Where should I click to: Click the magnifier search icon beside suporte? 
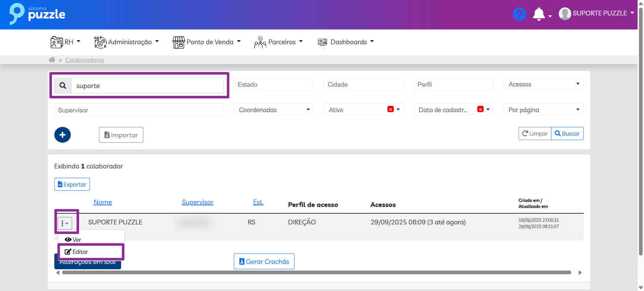tap(63, 86)
